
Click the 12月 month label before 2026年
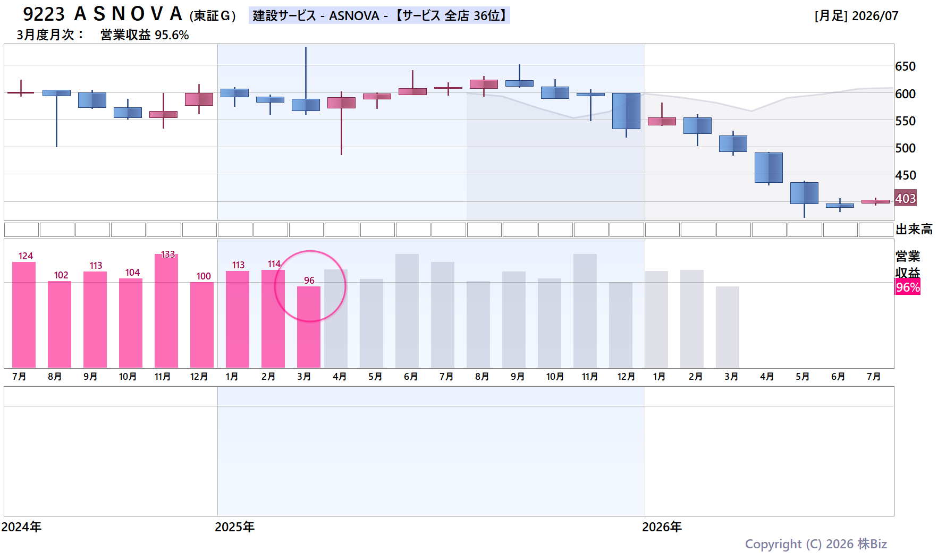click(626, 377)
